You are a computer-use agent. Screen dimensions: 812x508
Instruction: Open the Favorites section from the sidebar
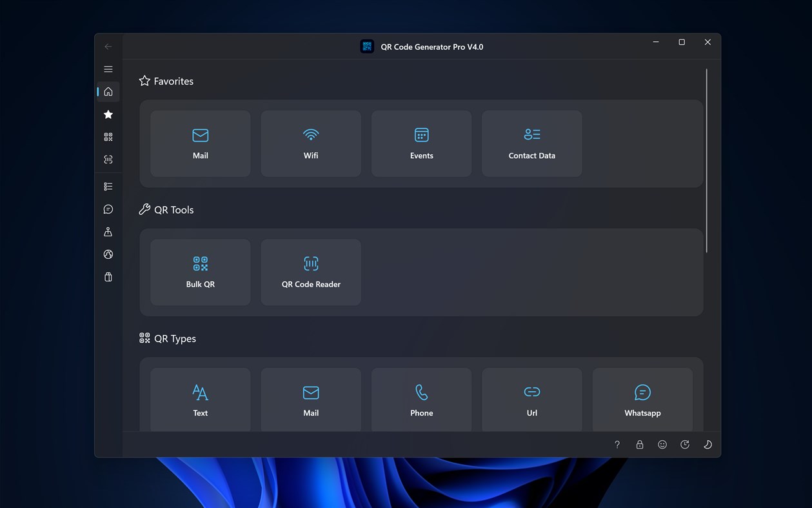coord(108,114)
